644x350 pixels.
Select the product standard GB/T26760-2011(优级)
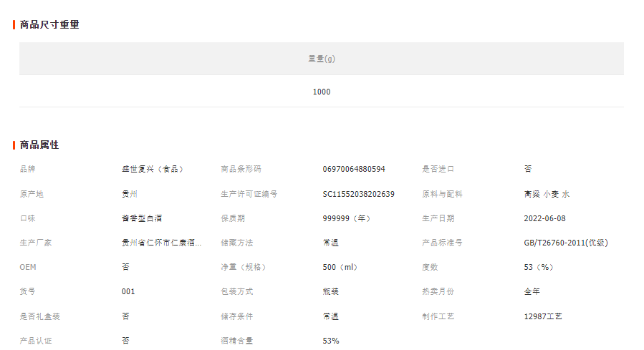566,243
